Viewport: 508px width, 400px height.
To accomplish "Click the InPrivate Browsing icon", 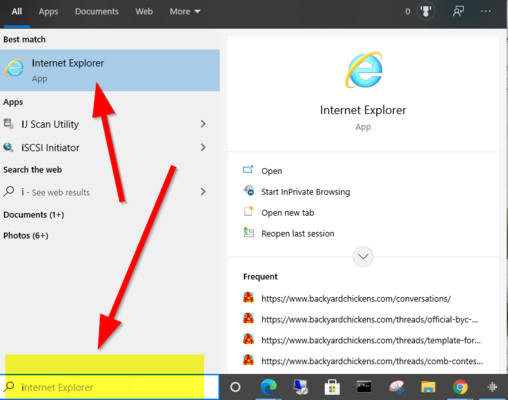I will tap(249, 191).
